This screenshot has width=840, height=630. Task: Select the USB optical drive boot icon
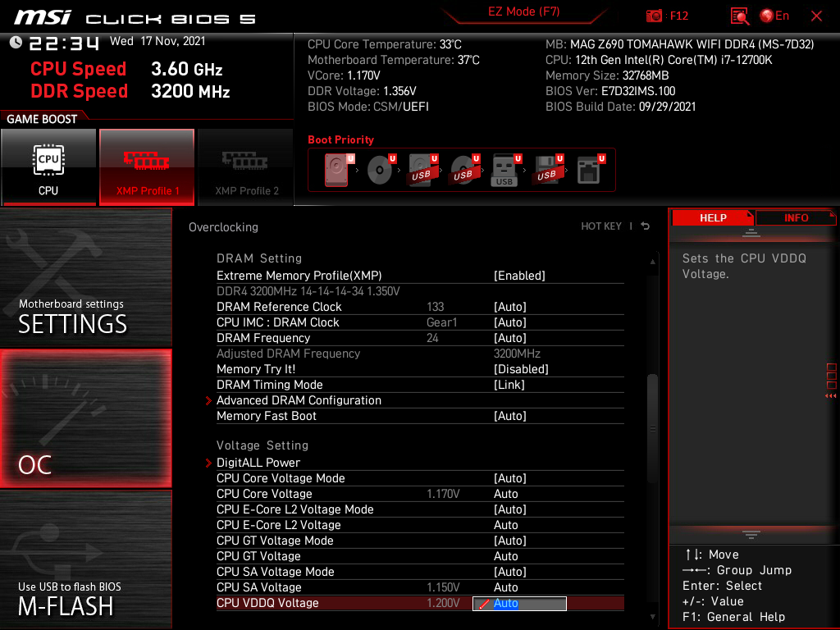[464, 170]
